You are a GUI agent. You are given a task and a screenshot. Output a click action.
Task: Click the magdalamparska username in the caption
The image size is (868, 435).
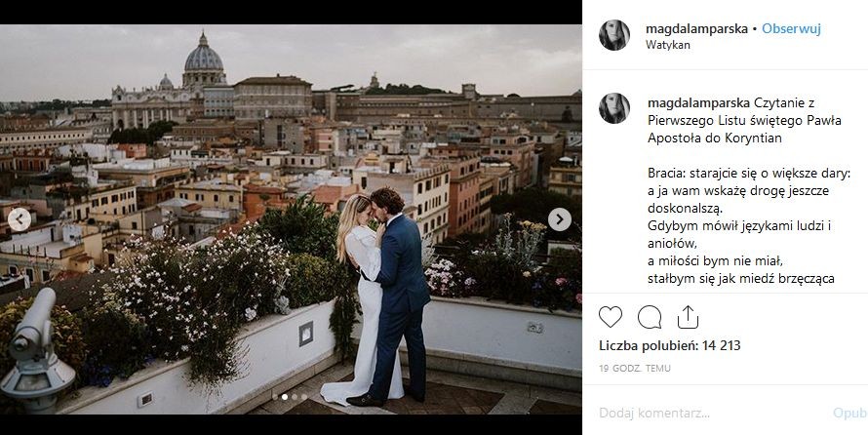[x=696, y=101]
